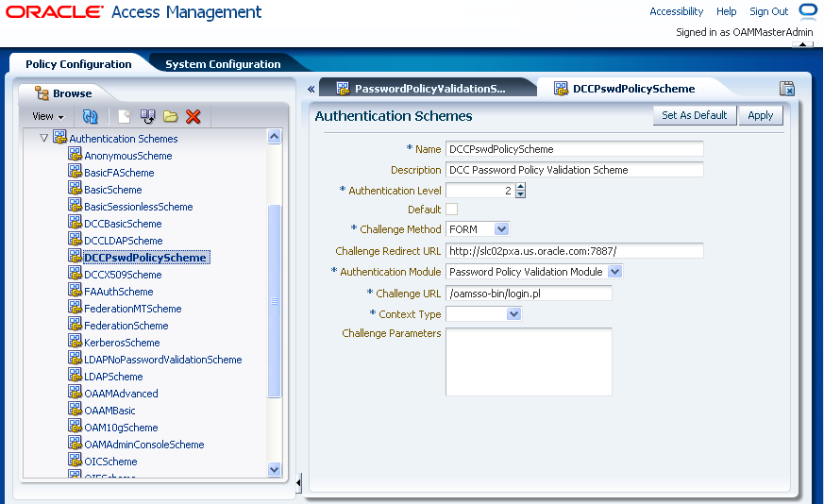The width and height of the screenshot is (824, 504).
Task: Collapse navigation pane with double-arrow icon
Action: tap(311, 89)
